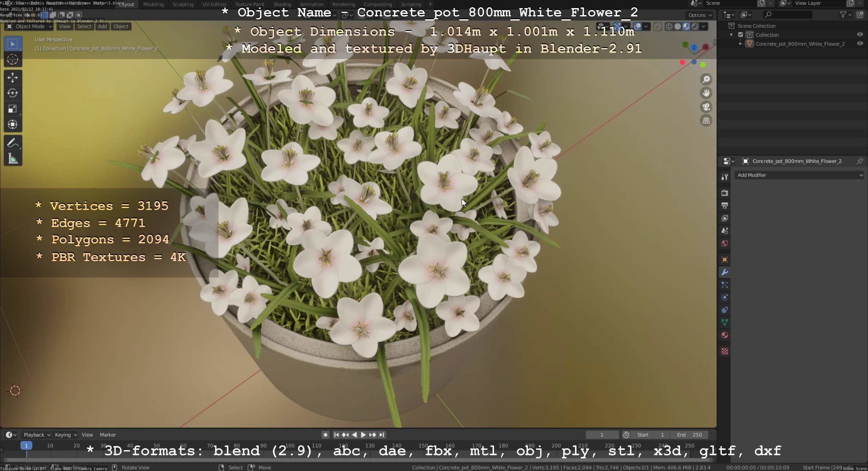Click the new collection icon in outliner
Screen dimensions: 868x471
coord(860,15)
